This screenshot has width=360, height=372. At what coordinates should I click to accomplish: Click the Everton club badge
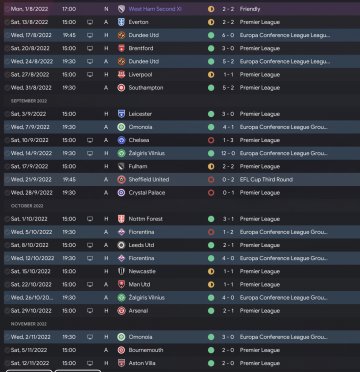coord(121,22)
